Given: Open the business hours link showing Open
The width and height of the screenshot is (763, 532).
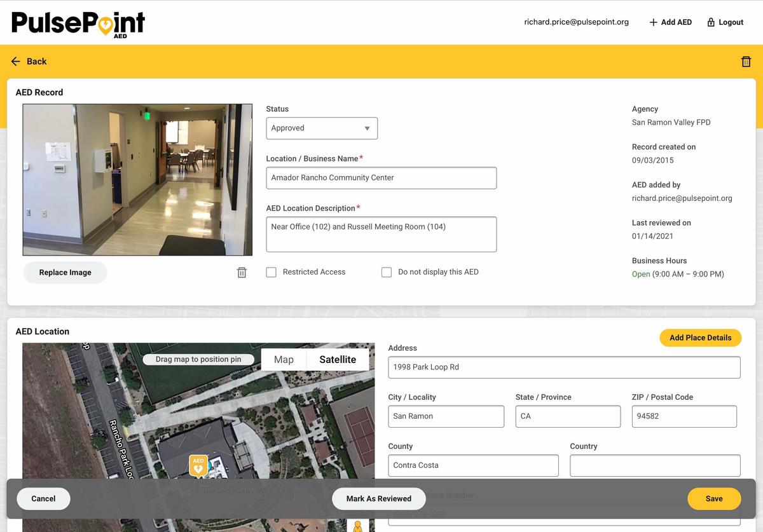Looking at the screenshot, I should (x=640, y=274).
